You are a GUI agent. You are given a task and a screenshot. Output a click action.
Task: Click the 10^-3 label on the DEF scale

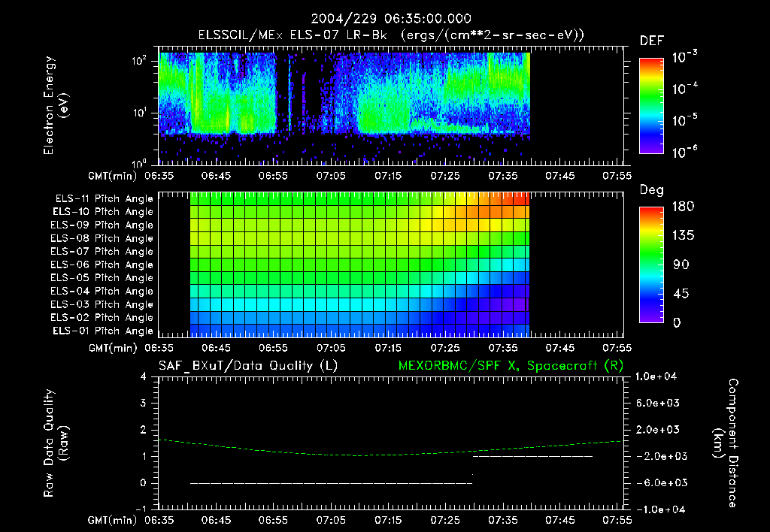click(684, 57)
